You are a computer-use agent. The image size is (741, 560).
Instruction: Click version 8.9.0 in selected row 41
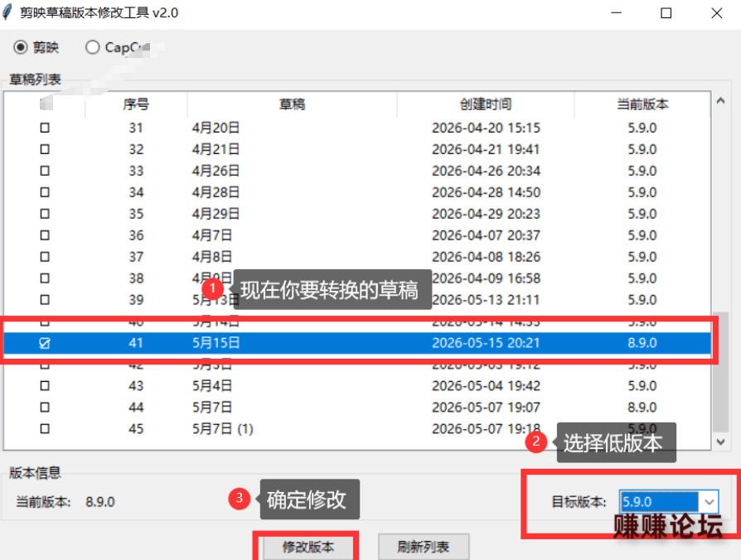tap(642, 343)
